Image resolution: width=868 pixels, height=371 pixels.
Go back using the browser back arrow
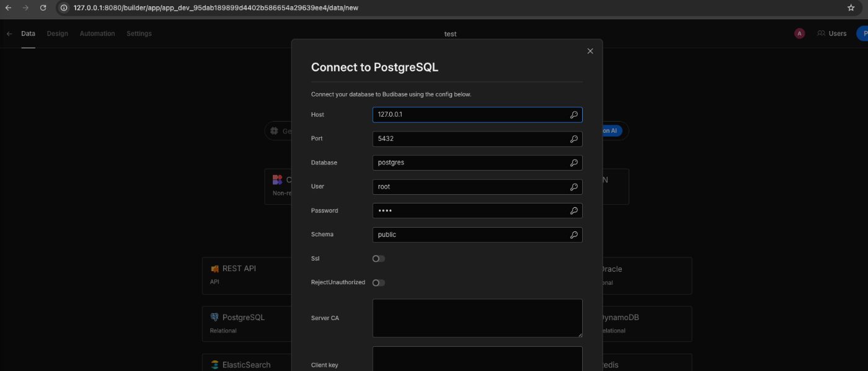pyautogui.click(x=8, y=7)
